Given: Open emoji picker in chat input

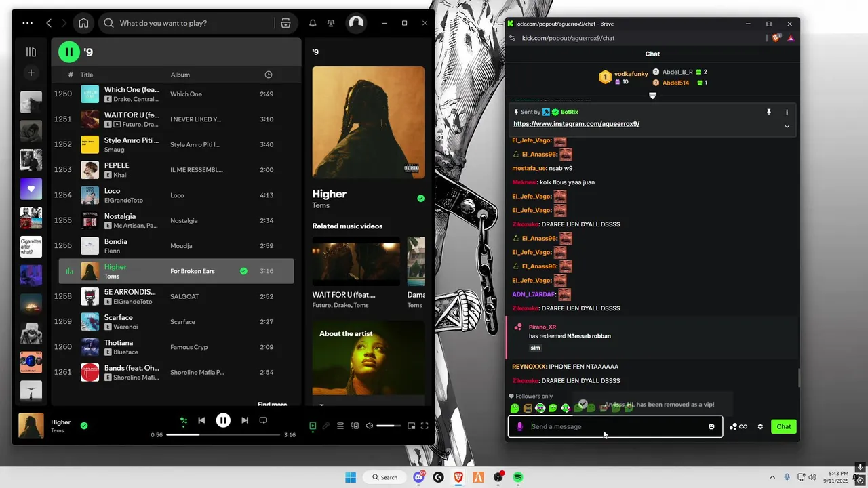Looking at the screenshot, I should pyautogui.click(x=711, y=426).
